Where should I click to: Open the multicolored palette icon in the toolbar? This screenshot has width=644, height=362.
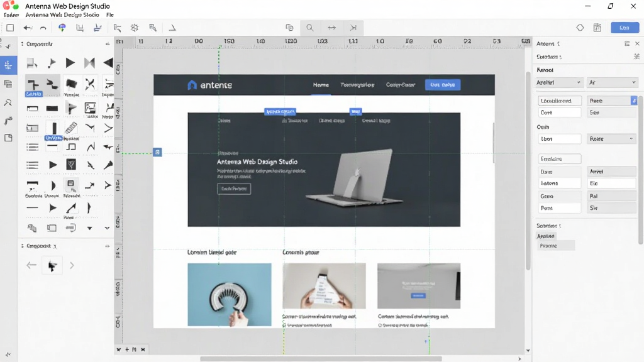[62, 28]
